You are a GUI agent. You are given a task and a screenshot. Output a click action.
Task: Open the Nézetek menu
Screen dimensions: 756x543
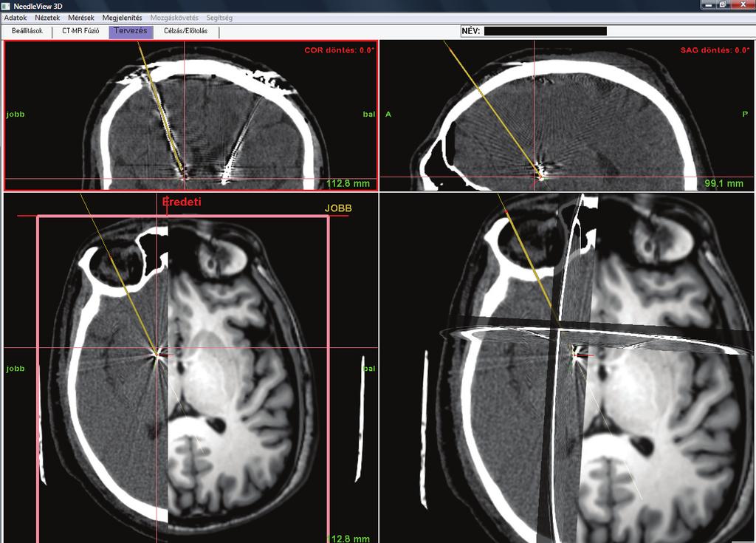click(x=47, y=18)
